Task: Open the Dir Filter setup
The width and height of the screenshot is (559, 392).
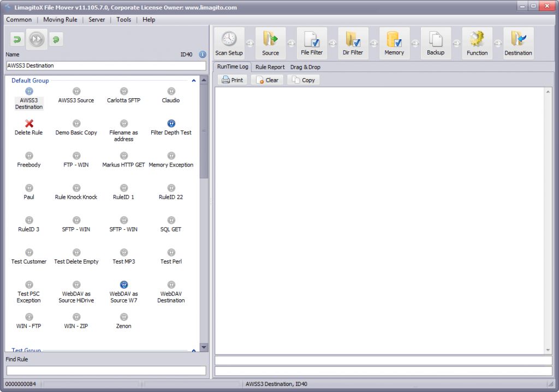Action: coord(352,43)
